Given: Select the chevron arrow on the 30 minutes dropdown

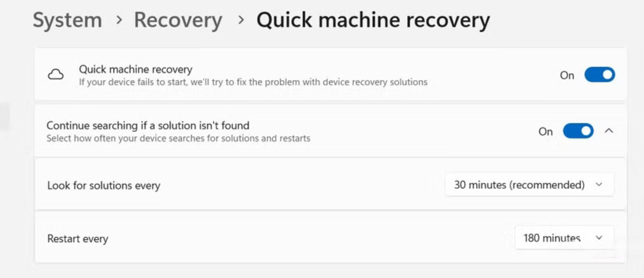Looking at the screenshot, I should [x=599, y=185].
